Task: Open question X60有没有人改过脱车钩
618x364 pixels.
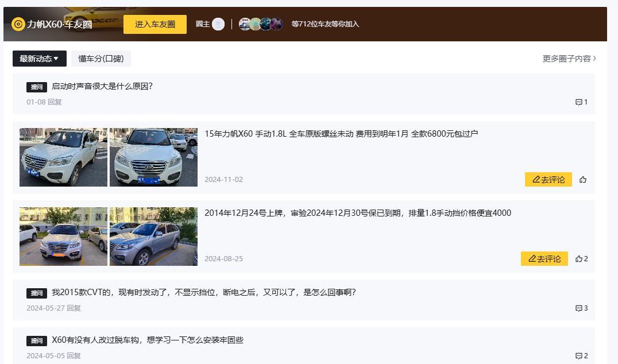Action: coord(148,340)
